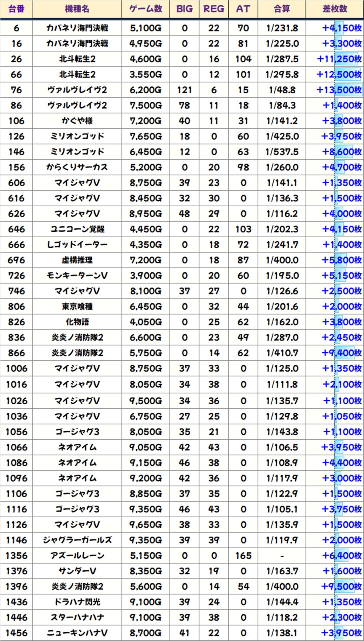Click the +12,500枚 difference value
The width and height of the screenshot is (364, 641).
(339, 74)
